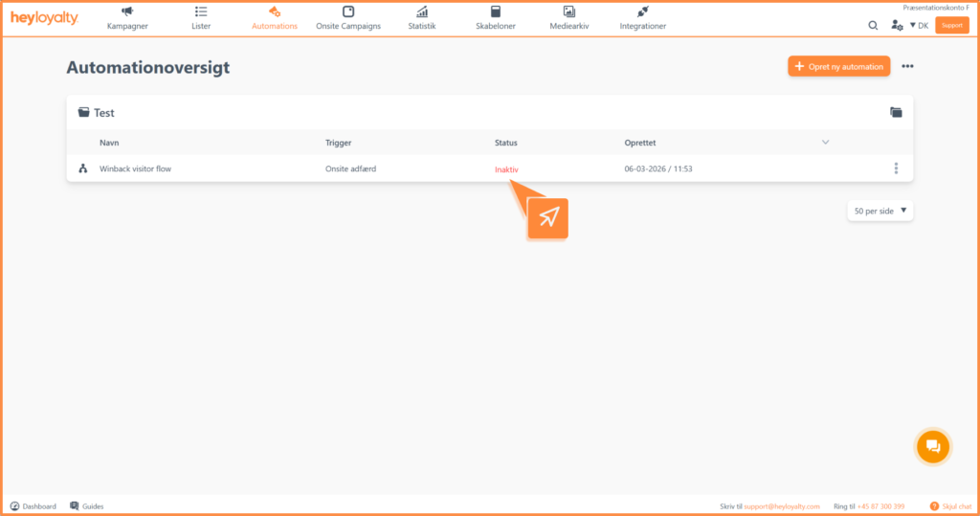Sort by the Oprettet column header
Viewport: 980px width, 516px height.
640,143
